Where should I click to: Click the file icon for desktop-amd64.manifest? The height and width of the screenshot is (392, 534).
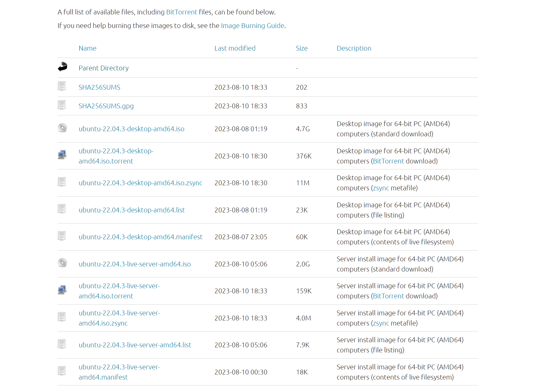[x=62, y=236]
